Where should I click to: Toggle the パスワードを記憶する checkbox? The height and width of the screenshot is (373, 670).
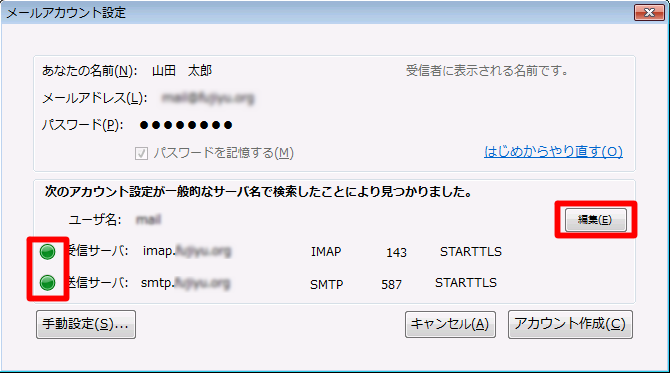[x=141, y=153]
